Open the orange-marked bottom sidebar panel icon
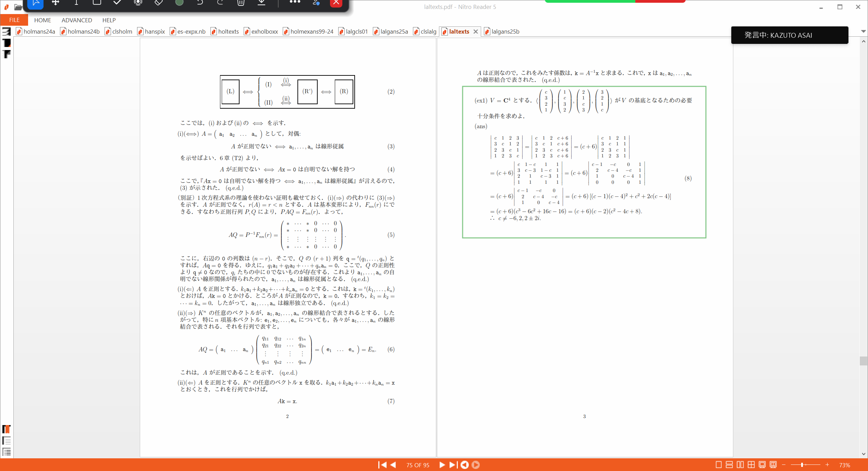The image size is (868, 471). point(7,429)
